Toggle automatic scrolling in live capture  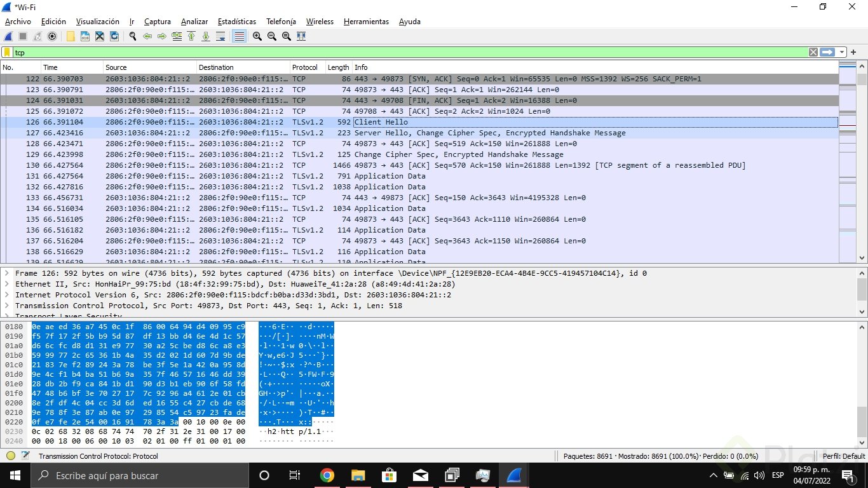(x=221, y=36)
